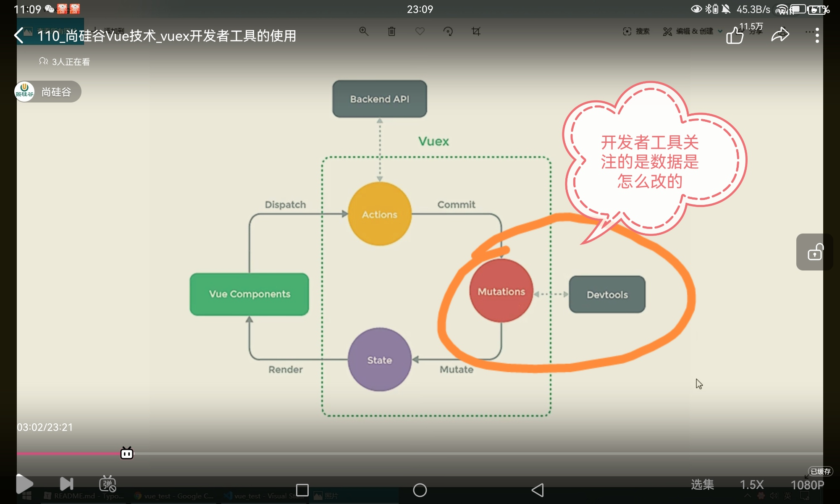Screen dimensions: 840x504
Task: Click the trash delete icon
Action: click(x=391, y=31)
